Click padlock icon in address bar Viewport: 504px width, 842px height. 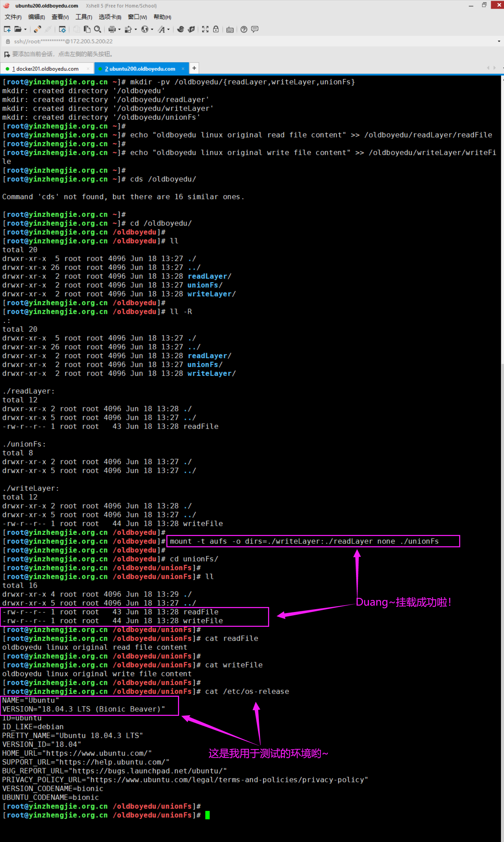[x=8, y=41]
